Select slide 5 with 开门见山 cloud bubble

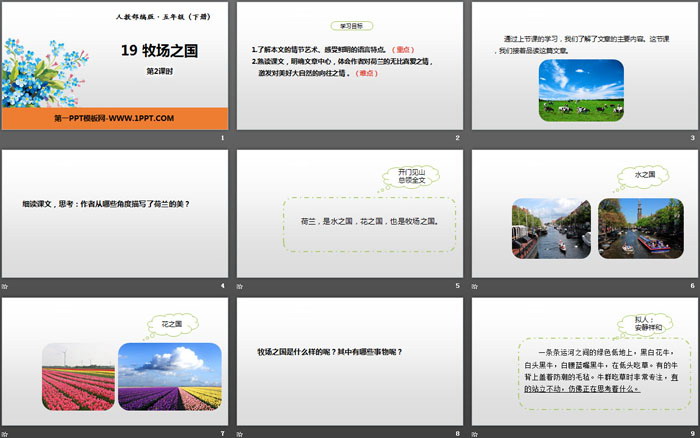pyautogui.click(x=350, y=213)
